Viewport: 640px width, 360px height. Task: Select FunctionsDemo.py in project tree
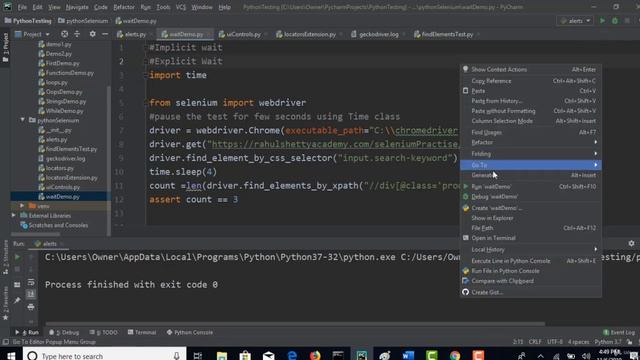click(x=70, y=73)
